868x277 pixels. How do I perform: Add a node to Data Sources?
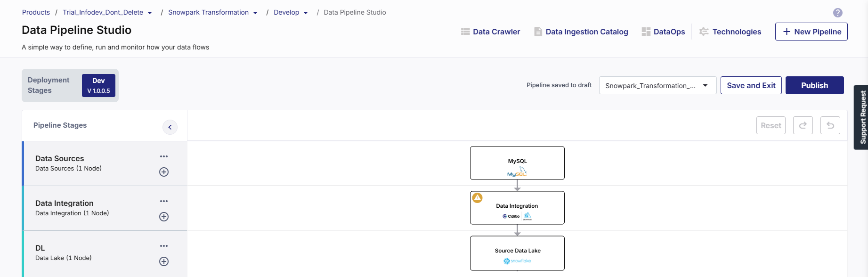click(x=164, y=172)
